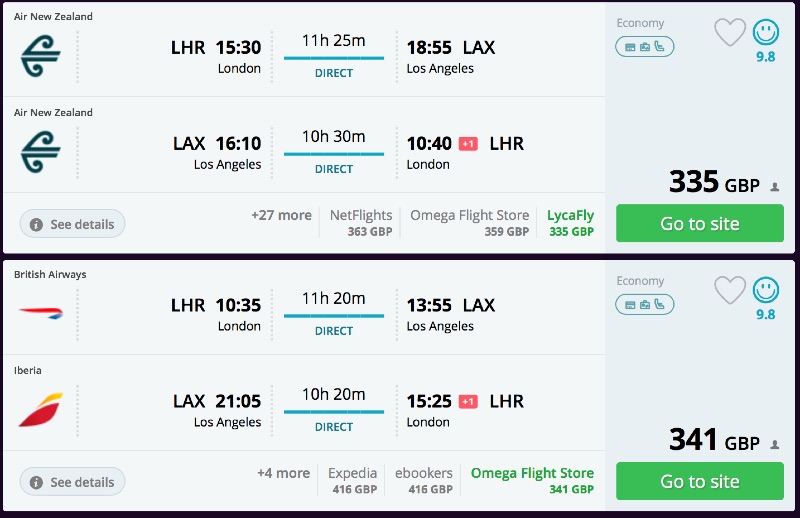Open the Expedia 416 GBP offer

353,481
